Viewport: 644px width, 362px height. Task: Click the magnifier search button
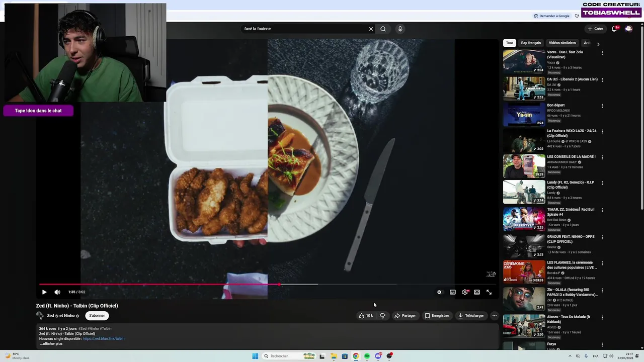point(383,29)
